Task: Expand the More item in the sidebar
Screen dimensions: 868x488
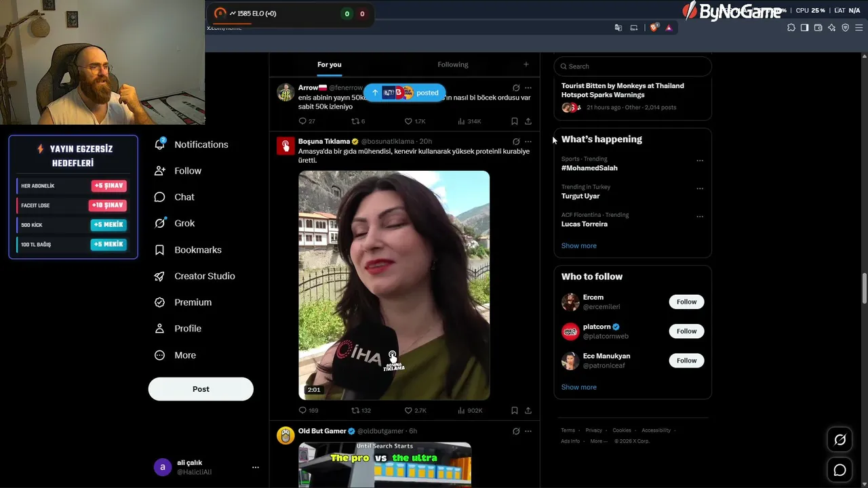Action: 176,355
